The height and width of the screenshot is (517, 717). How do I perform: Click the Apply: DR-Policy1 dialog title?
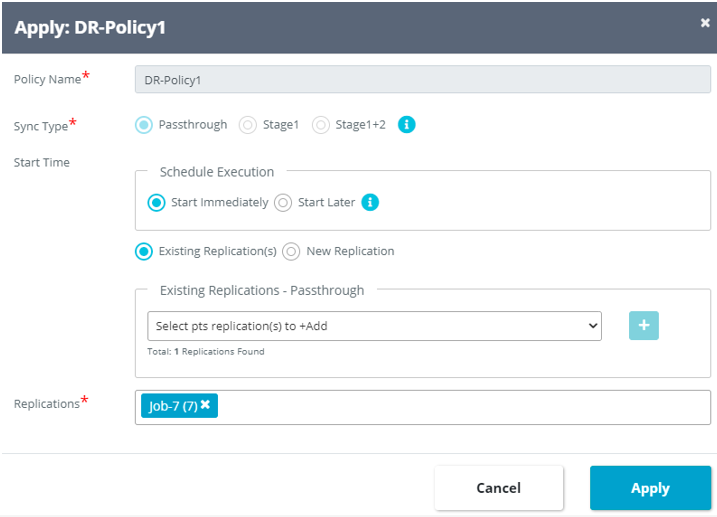click(90, 27)
